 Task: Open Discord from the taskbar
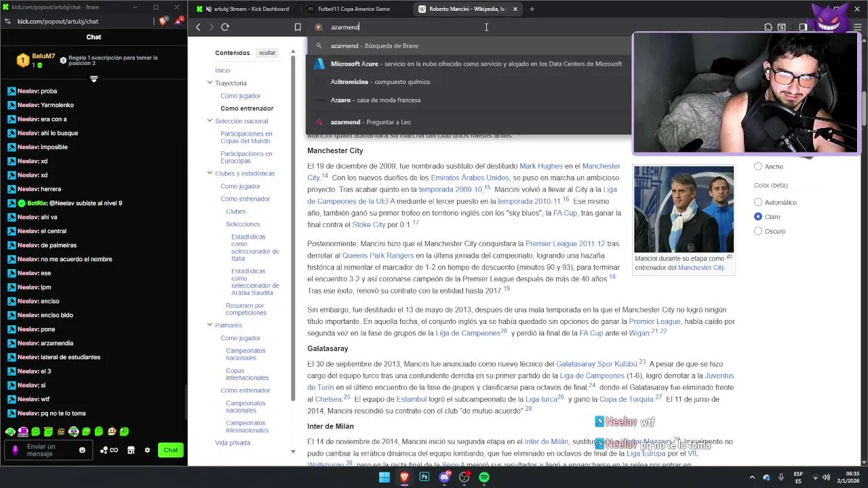(x=445, y=477)
